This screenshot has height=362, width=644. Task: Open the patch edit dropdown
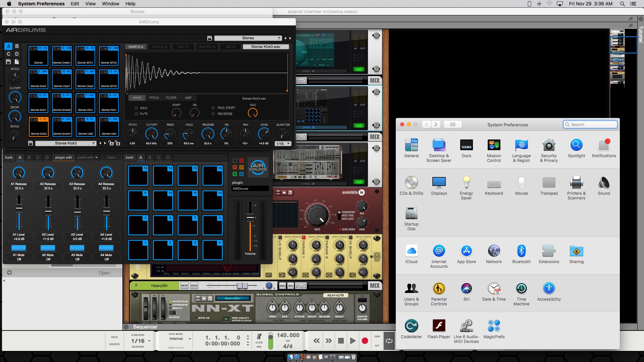(88, 158)
